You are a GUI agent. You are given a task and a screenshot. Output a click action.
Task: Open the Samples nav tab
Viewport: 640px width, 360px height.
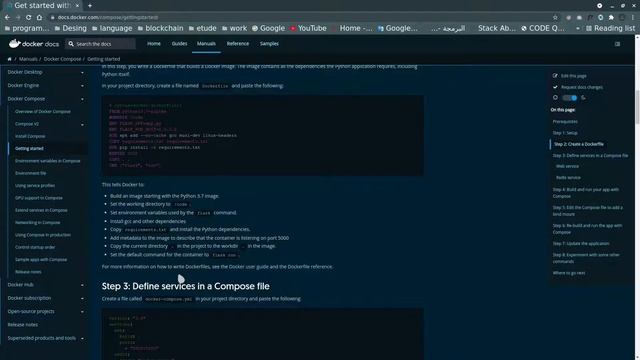click(269, 44)
